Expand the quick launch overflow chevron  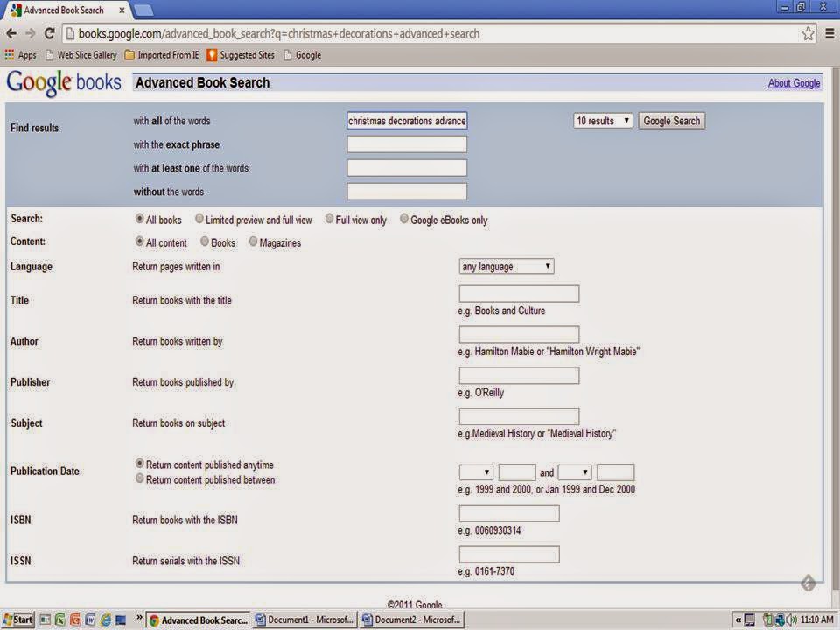point(139,618)
